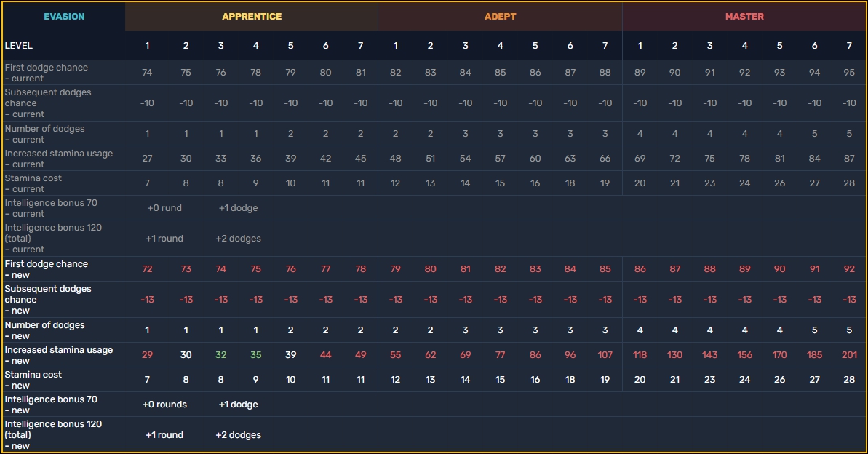Viewport: 868px width, 454px height.
Task: Click 'Subsequent dodges chance – new' row label
Action: [48, 300]
